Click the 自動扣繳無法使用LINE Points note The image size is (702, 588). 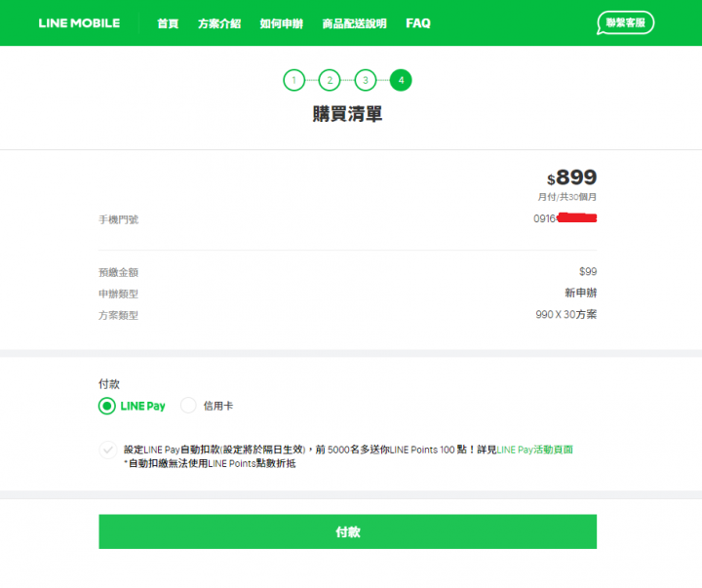point(210,463)
